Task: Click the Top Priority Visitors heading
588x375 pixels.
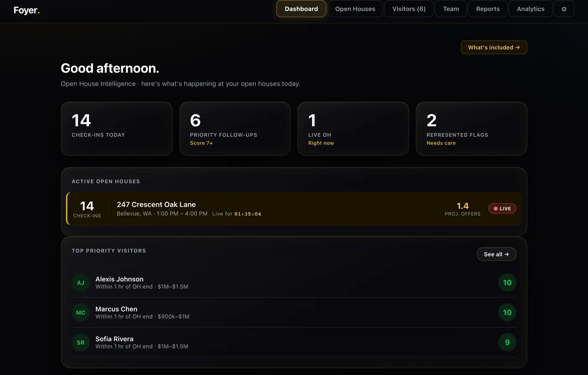Action: [x=109, y=251]
